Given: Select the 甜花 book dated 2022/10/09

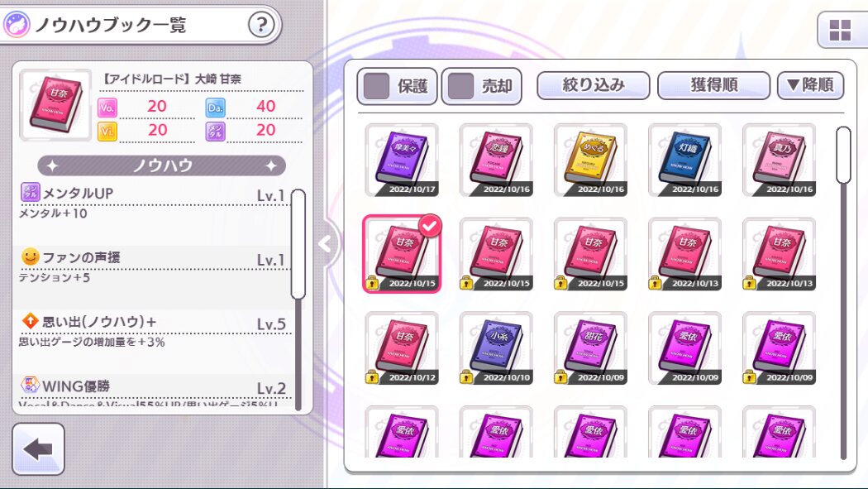Looking at the screenshot, I should coord(590,348).
